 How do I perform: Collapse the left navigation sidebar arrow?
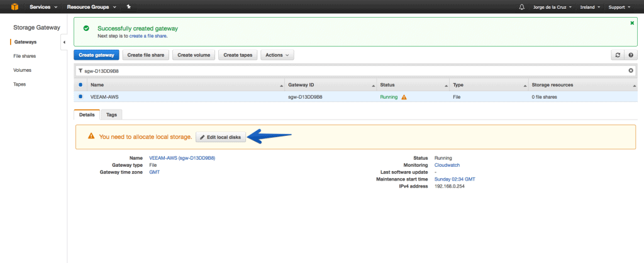[64, 42]
